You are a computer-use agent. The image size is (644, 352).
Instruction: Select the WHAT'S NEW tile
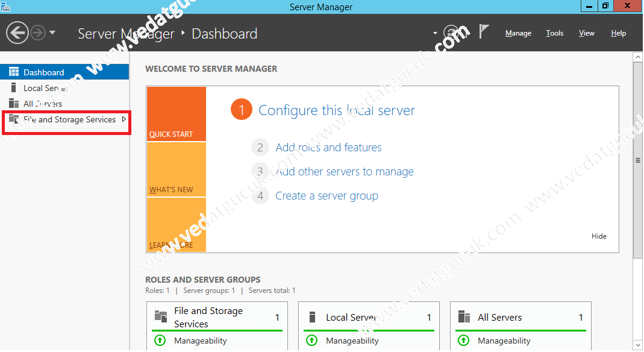[x=176, y=169]
